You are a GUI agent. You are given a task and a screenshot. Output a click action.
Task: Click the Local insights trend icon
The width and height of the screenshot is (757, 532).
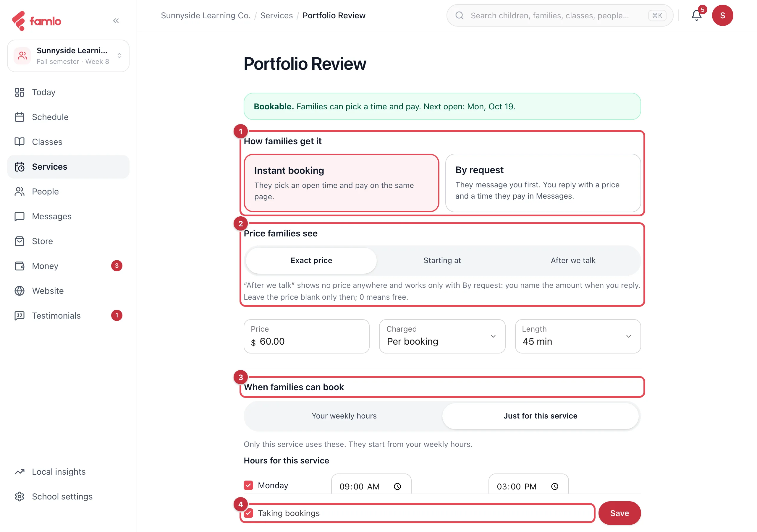pyautogui.click(x=20, y=472)
